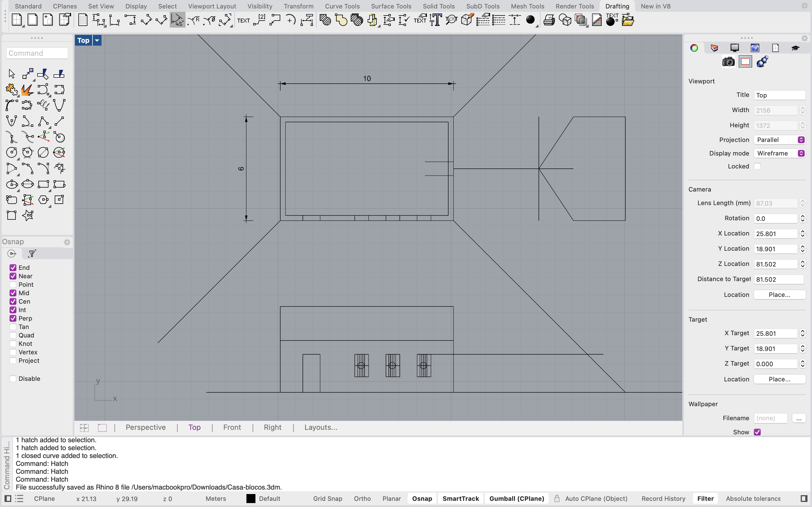812x507 pixels.
Task: Open the Projection dropdown set to Parallel
Action: click(x=779, y=140)
